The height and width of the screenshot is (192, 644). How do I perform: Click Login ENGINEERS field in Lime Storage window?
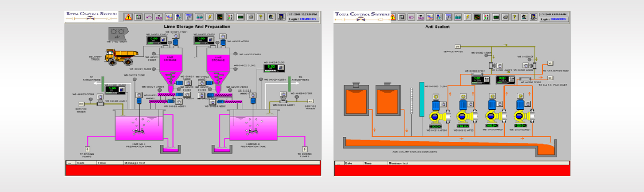tap(303, 19)
